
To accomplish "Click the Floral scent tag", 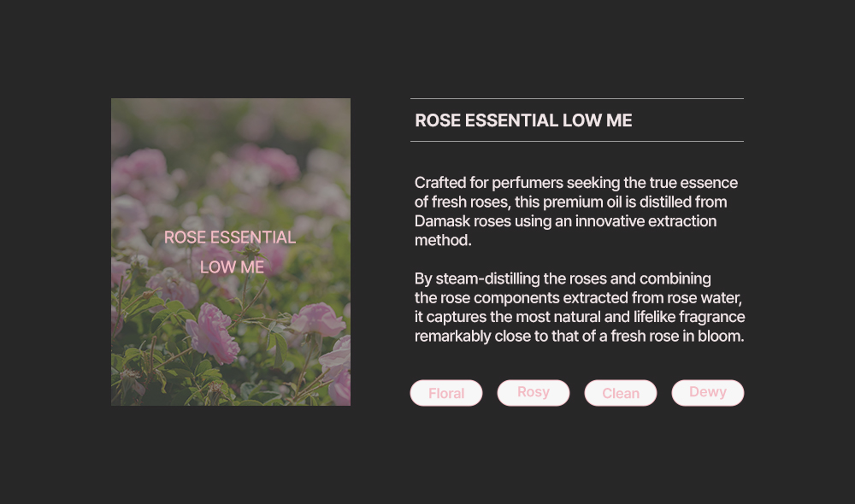I will tap(446, 393).
